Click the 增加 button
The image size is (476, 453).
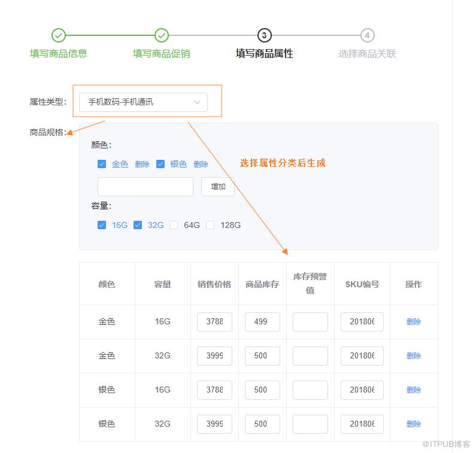(218, 187)
